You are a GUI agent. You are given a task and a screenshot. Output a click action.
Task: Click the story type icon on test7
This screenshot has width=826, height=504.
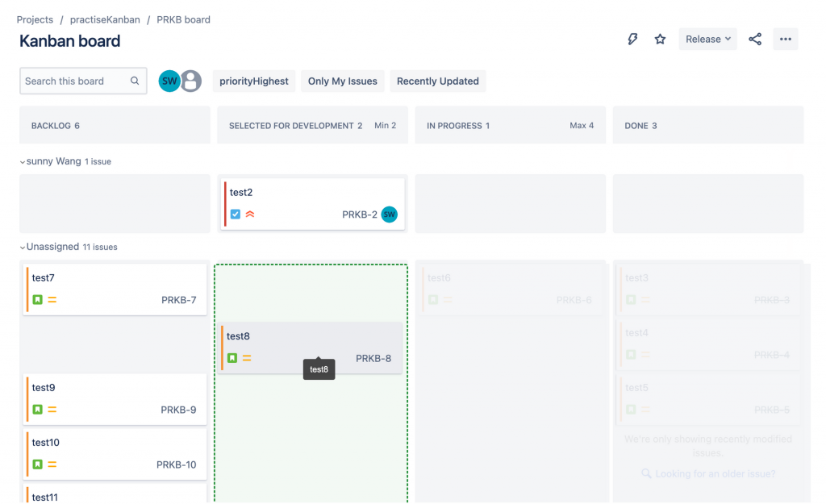[x=37, y=300]
